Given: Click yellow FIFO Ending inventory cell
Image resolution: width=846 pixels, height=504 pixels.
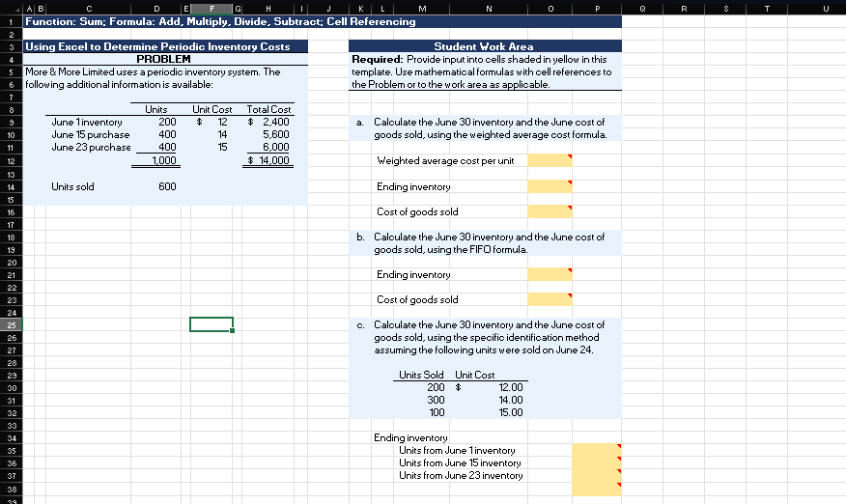Looking at the screenshot, I should point(550,274).
